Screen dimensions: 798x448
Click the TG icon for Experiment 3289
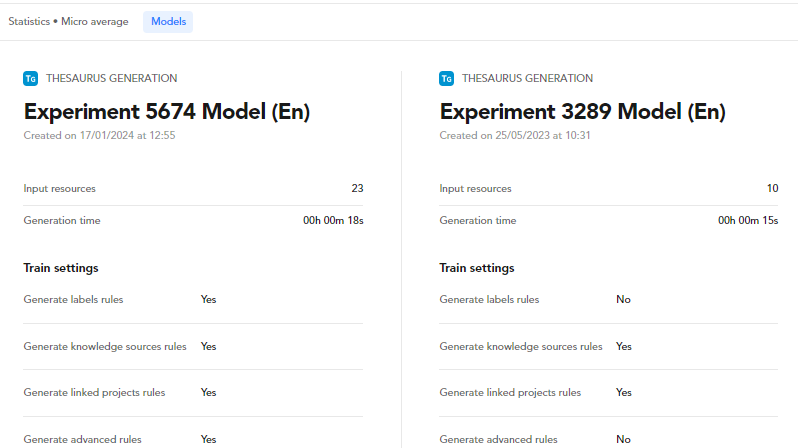pyautogui.click(x=447, y=78)
